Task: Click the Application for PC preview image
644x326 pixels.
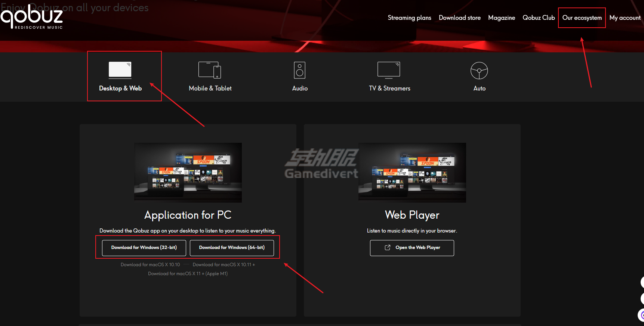Action: [x=188, y=172]
